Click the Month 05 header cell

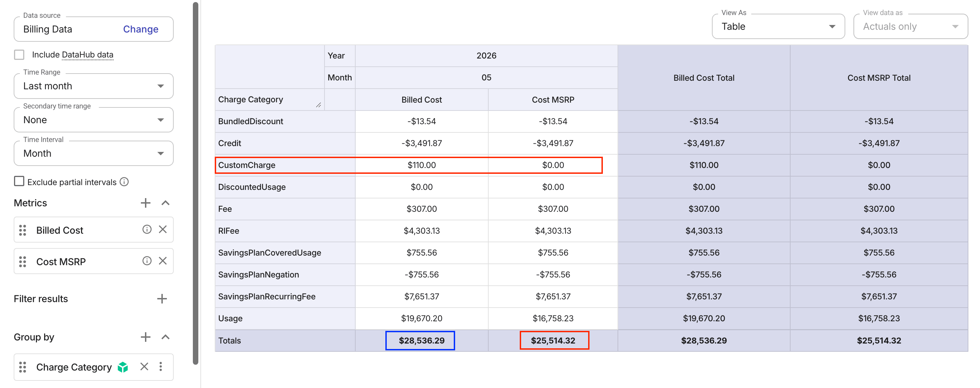(x=486, y=78)
